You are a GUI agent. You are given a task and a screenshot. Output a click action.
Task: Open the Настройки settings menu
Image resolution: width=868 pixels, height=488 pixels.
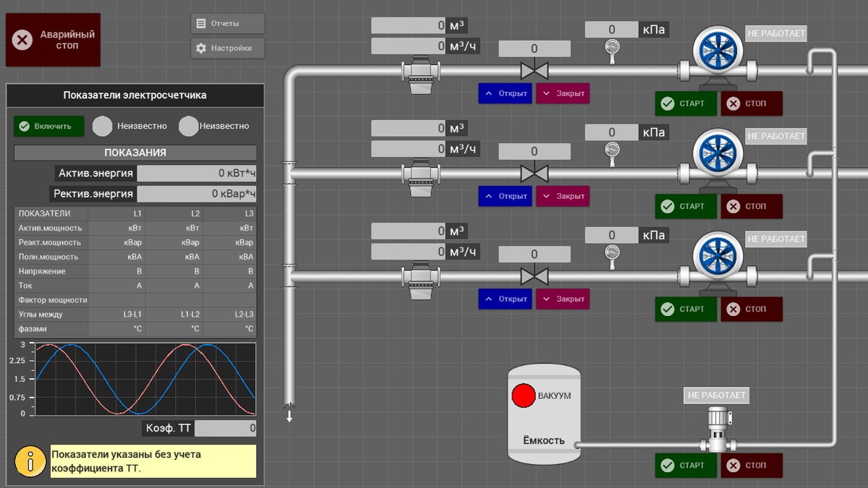click(x=228, y=48)
